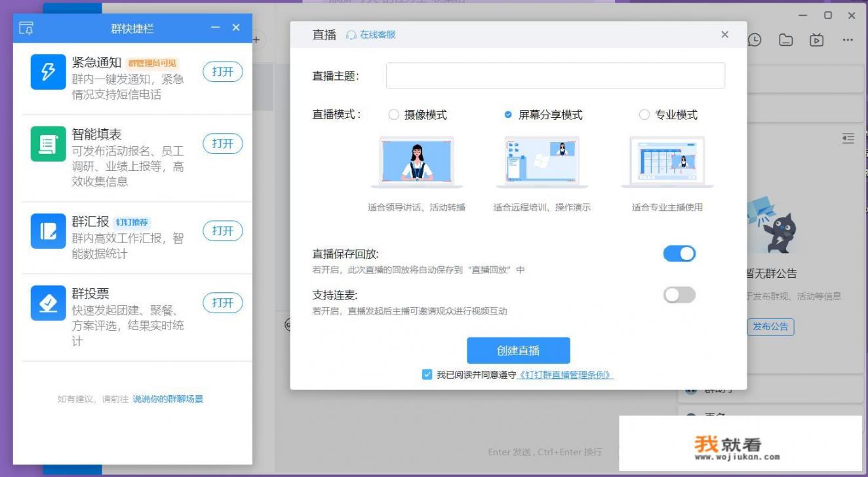Click the 适合远程培训、操作演示 caption
868x477 pixels.
[542, 208]
